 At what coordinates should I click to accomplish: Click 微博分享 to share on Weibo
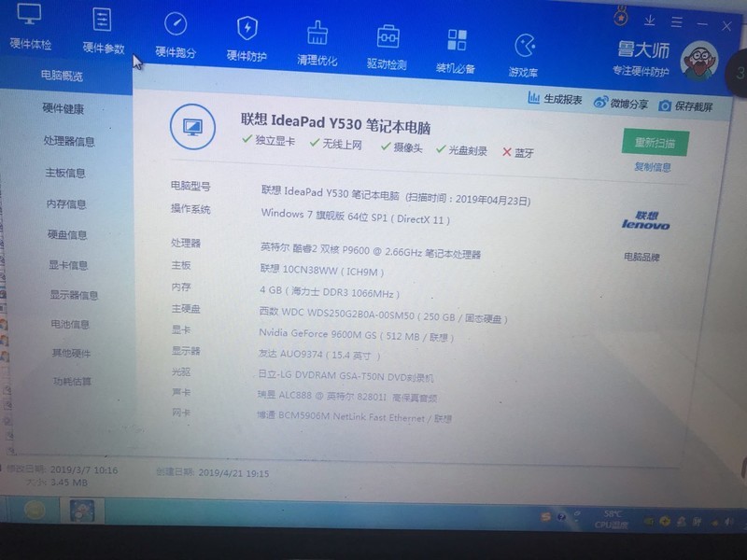(x=621, y=103)
